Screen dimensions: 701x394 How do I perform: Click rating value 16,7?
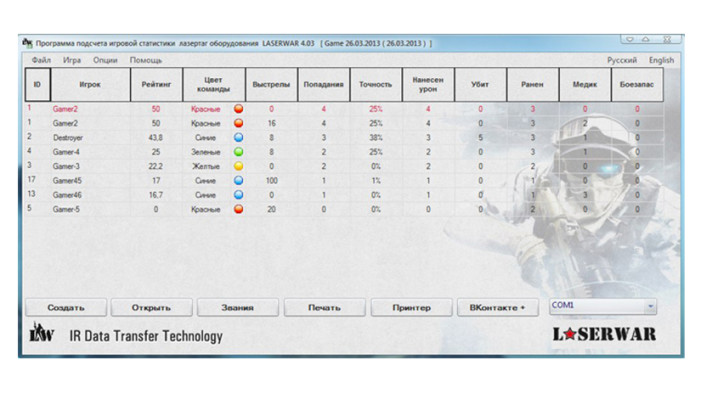156,195
